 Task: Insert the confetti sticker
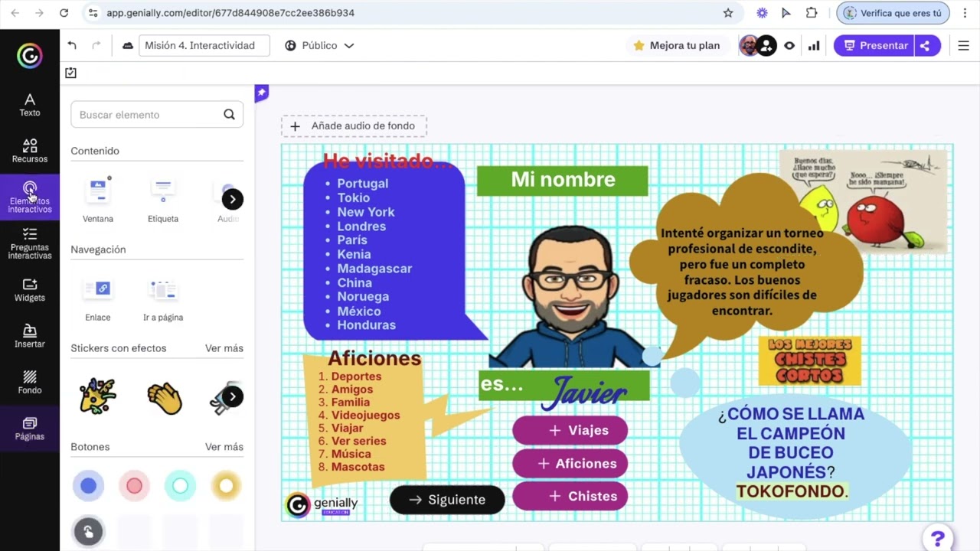click(x=98, y=396)
